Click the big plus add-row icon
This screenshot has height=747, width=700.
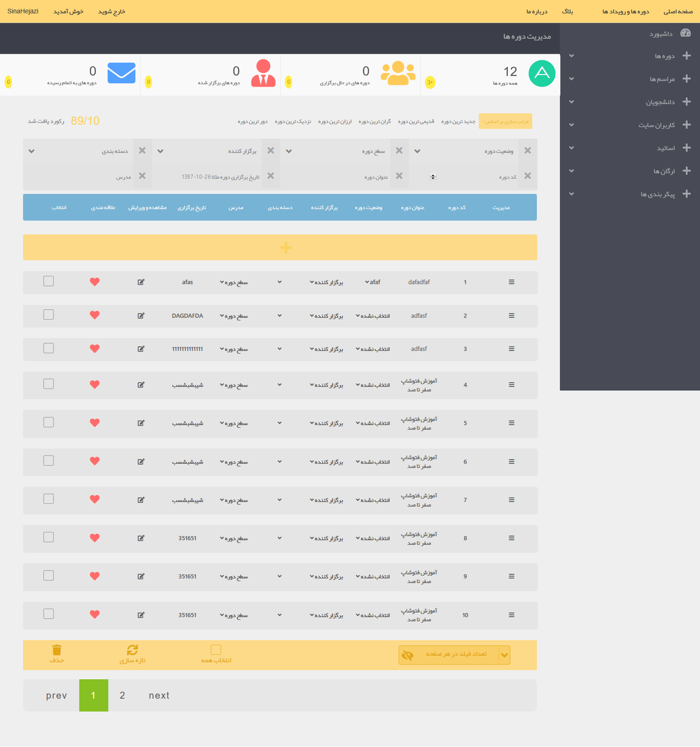(x=286, y=248)
